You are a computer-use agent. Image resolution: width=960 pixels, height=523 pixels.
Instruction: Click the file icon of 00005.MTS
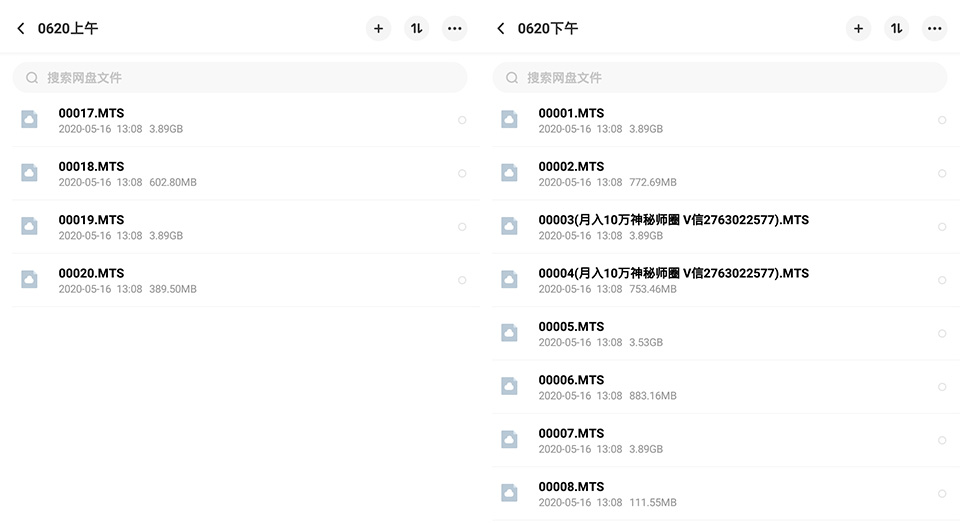click(x=509, y=333)
